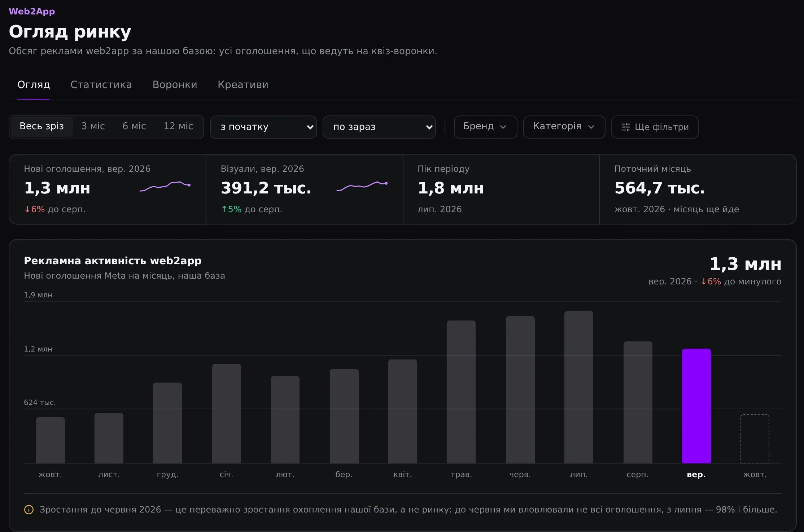The width and height of the screenshot is (804, 532).
Task: Click the 624 тыс. axis label
Action: tap(40, 402)
